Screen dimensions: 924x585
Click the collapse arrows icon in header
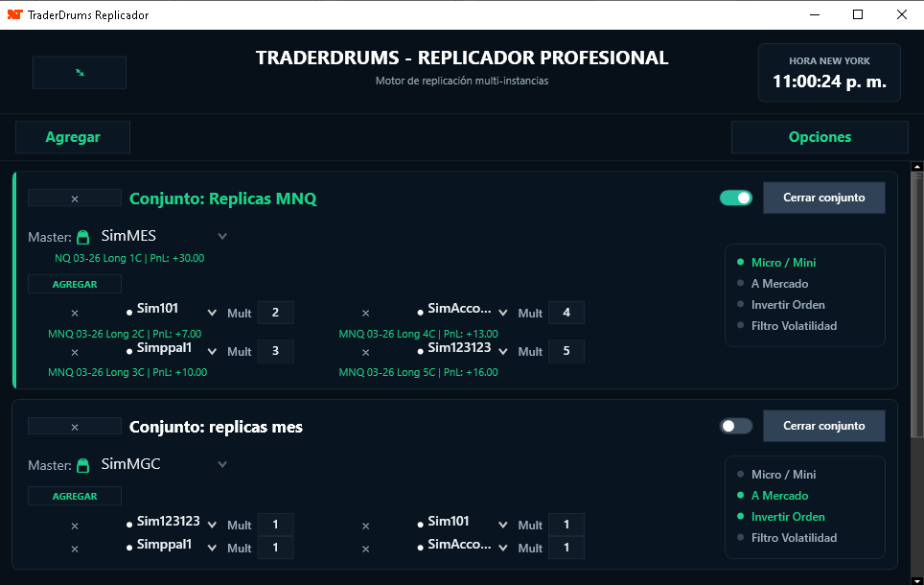coord(80,73)
